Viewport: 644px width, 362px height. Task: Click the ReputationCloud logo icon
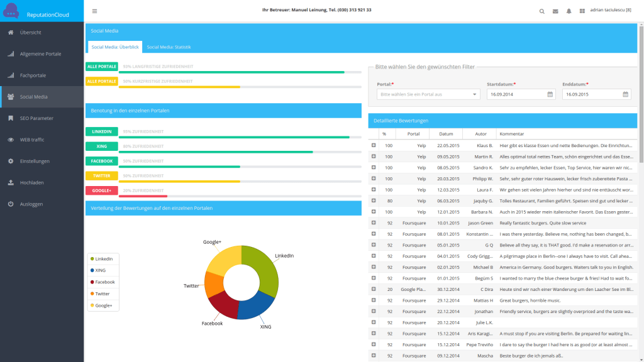coord(11,11)
